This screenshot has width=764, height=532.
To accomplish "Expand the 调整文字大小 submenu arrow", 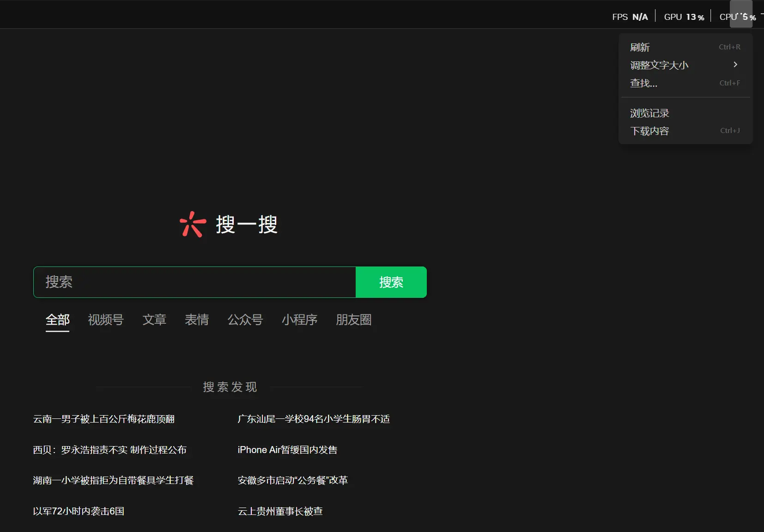I will (735, 65).
